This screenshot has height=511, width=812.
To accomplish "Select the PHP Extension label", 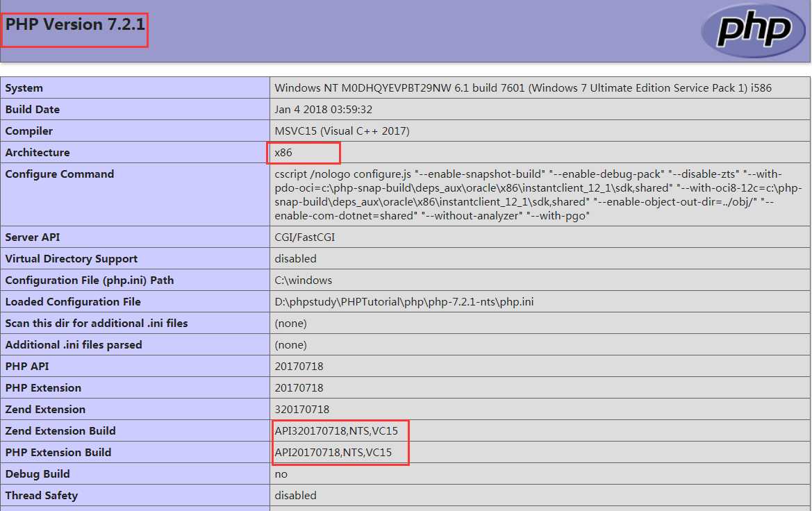I will 43,388.
